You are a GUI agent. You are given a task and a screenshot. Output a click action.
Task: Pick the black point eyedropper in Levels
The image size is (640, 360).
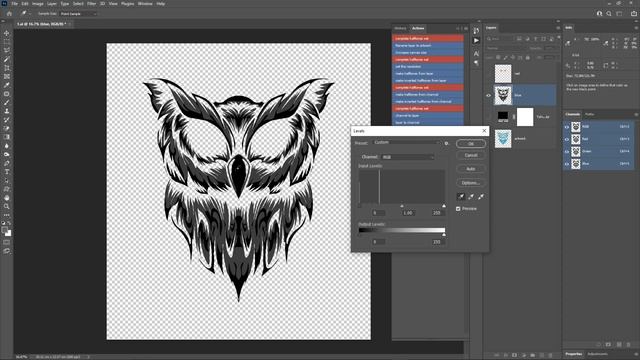pos(461,197)
